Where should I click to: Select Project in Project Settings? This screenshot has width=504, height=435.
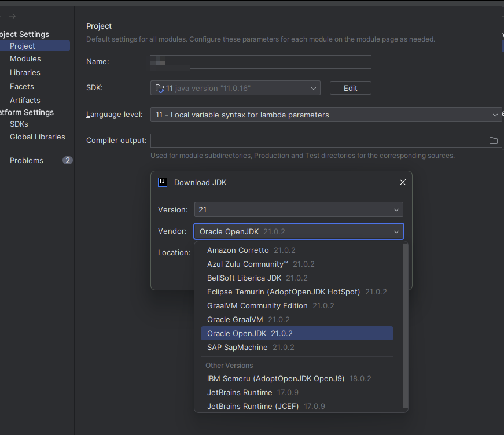pyautogui.click(x=35, y=46)
